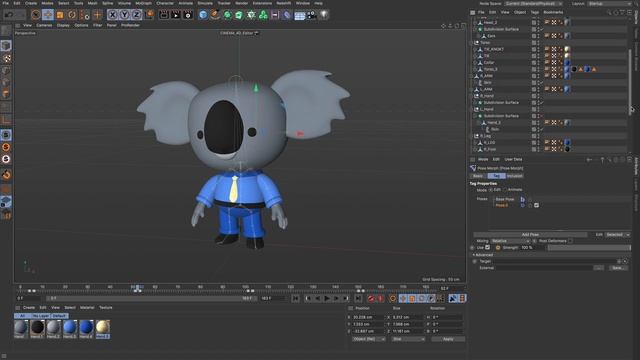Open the Render menu in the menu bar
Viewport: 640px width, 360px height.
pyautogui.click(x=241, y=3)
